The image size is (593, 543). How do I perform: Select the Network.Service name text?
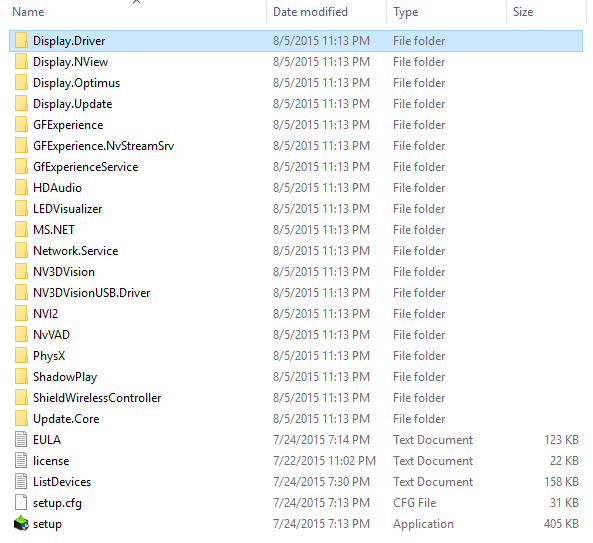point(76,251)
